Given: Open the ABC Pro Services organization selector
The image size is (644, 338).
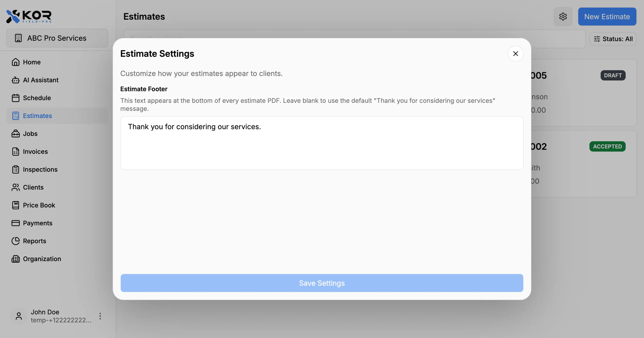Looking at the screenshot, I should coord(57,38).
